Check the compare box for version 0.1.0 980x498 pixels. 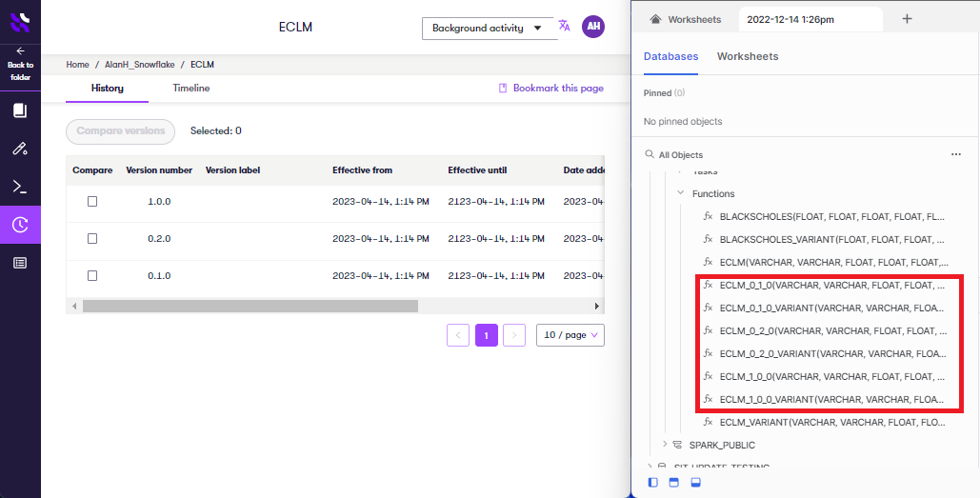coord(92,275)
